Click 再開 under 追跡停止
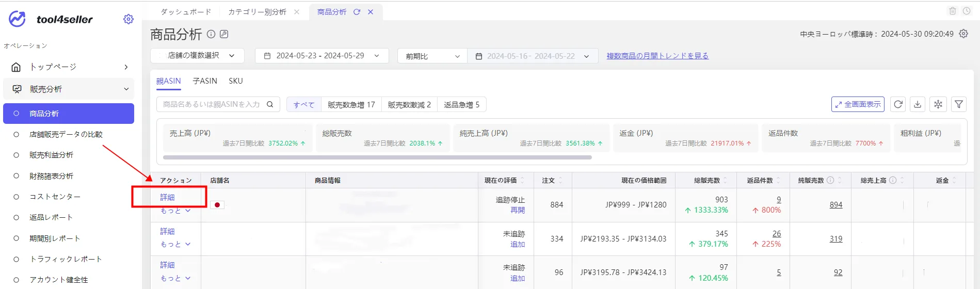Image resolution: width=980 pixels, height=289 pixels. [518, 210]
